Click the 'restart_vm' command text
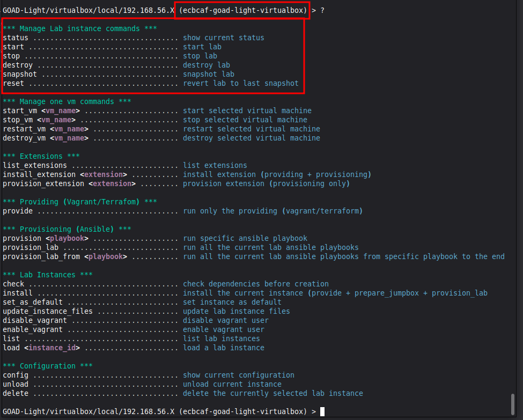Viewport: 523px width, 420px height. (x=24, y=129)
